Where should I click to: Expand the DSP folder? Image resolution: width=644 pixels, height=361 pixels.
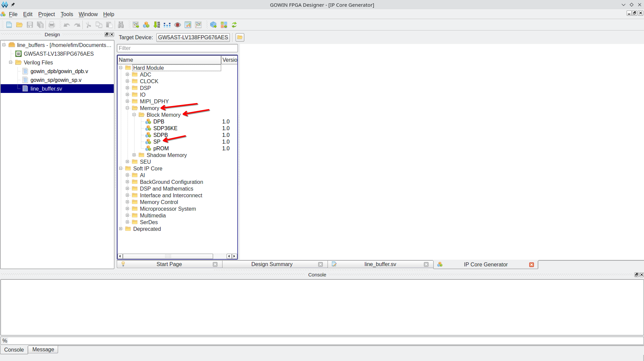tap(128, 88)
